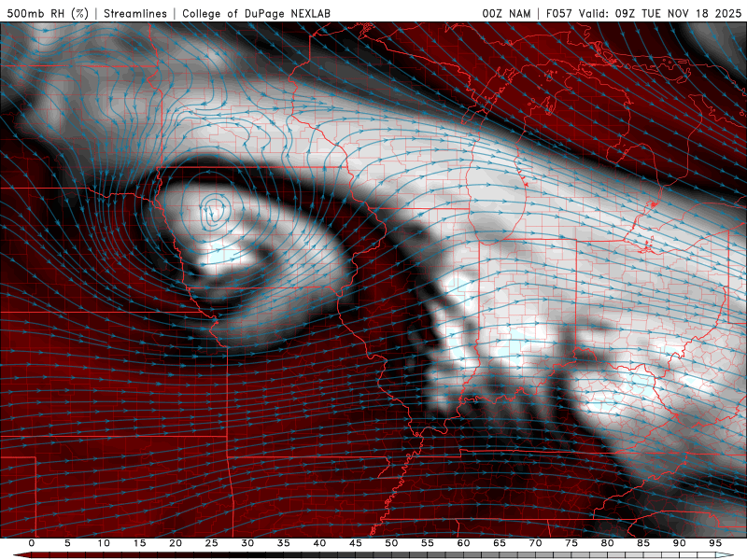Select the '10' colorbar label
This screenshot has width=747, height=560.
(x=104, y=543)
